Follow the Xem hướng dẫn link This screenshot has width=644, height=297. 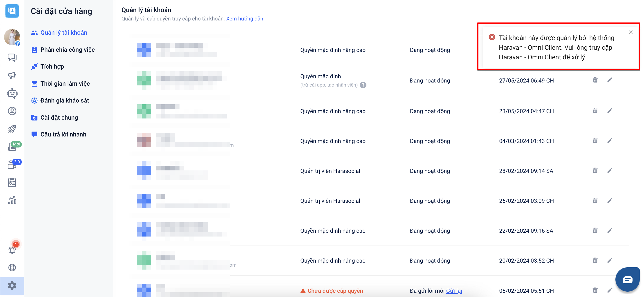[x=245, y=18]
